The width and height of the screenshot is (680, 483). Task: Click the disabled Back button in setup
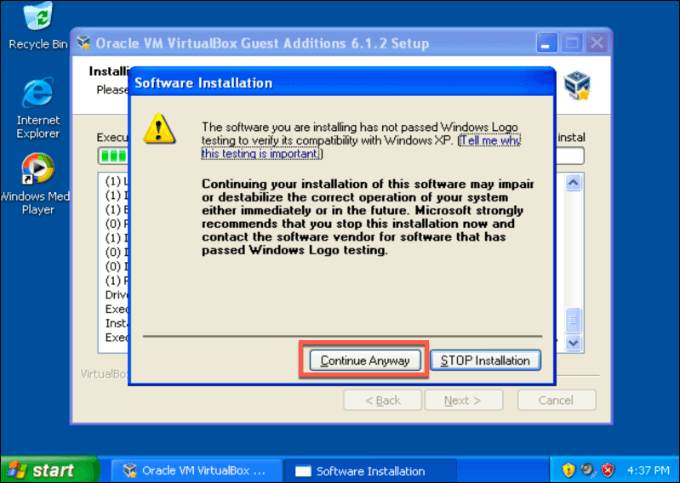(x=382, y=400)
